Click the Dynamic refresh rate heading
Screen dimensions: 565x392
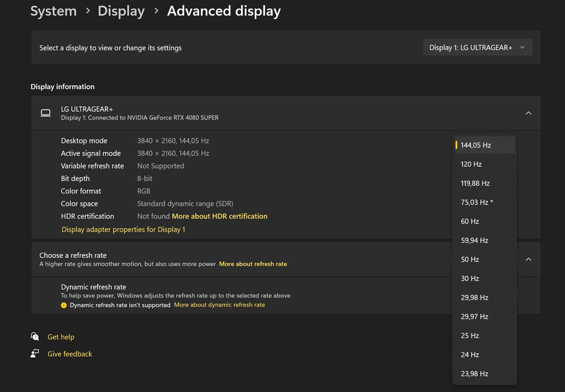[x=93, y=287]
